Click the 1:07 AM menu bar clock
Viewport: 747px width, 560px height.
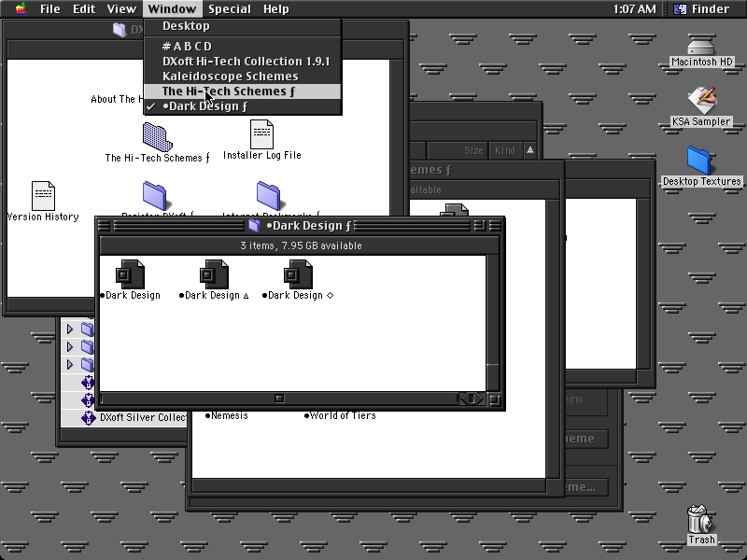point(634,9)
